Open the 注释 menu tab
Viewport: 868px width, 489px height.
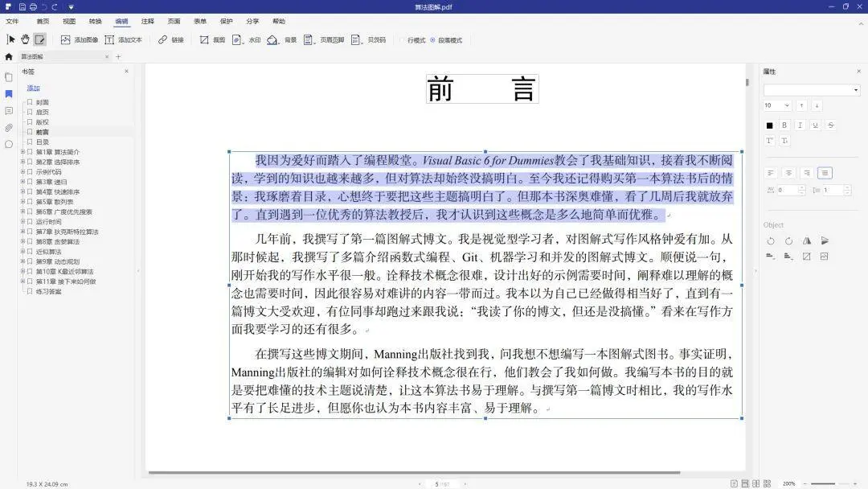pos(148,21)
